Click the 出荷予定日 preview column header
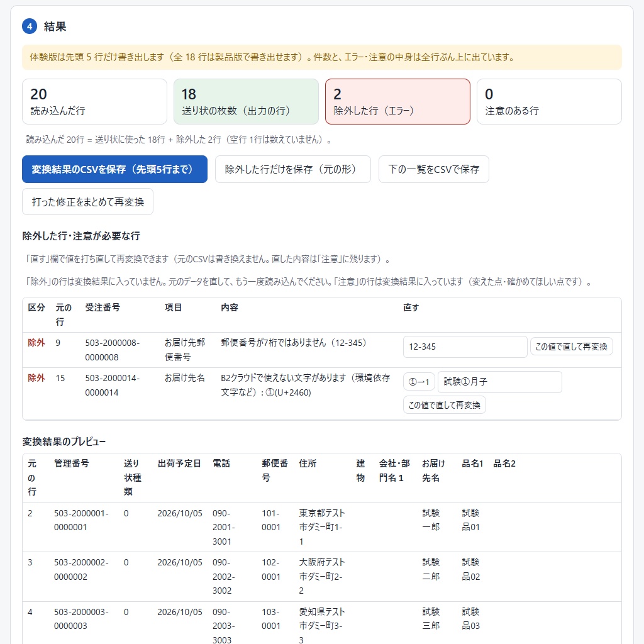Image resolution: width=644 pixels, height=644 pixels. (179, 464)
